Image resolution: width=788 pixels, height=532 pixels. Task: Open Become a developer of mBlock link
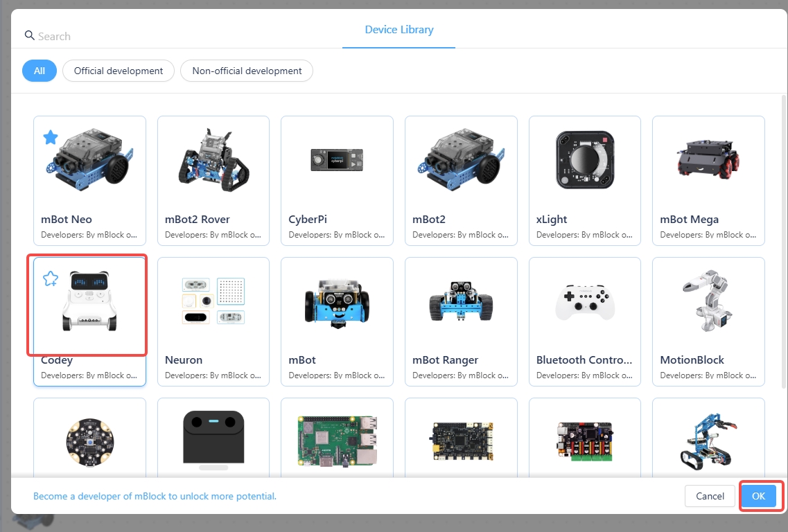pos(155,497)
